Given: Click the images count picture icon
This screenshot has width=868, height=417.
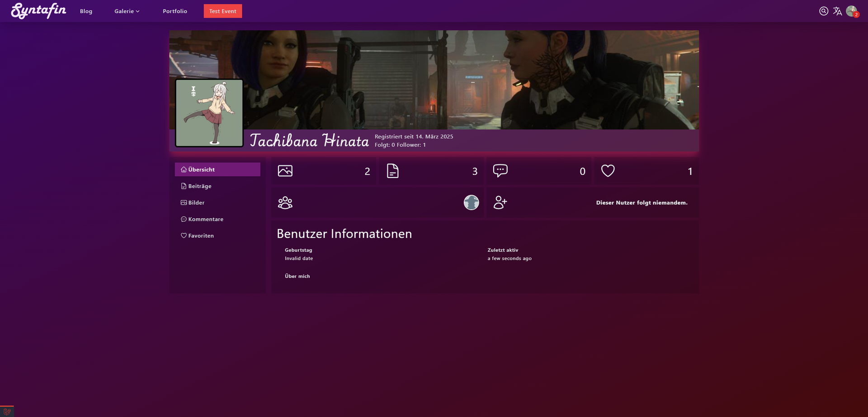Looking at the screenshot, I should 285,171.
